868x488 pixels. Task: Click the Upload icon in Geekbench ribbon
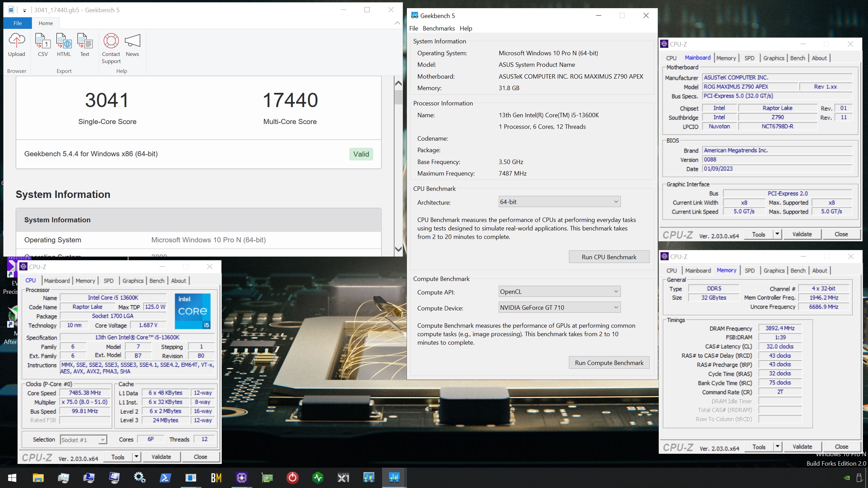coord(17,45)
